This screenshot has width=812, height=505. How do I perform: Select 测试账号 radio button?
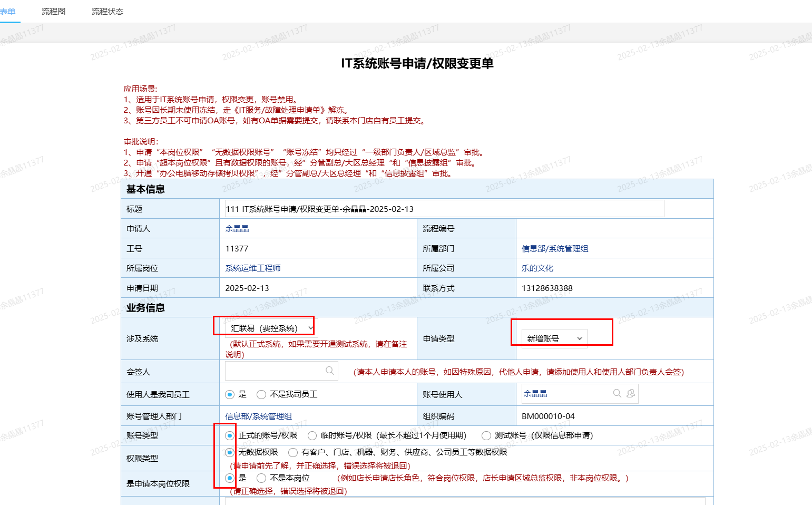pos(486,435)
